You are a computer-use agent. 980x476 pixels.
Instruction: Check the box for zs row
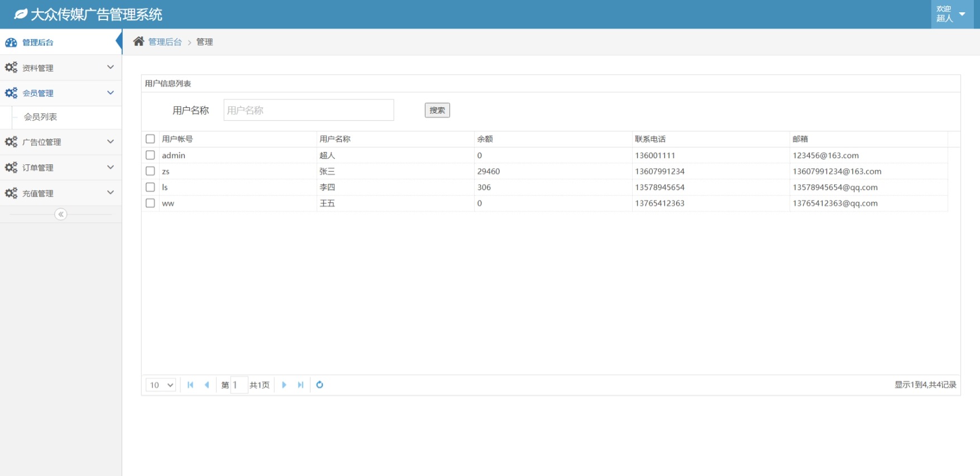(150, 171)
